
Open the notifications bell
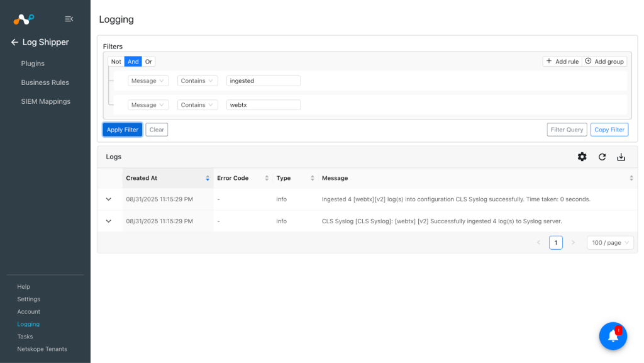pos(613,336)
